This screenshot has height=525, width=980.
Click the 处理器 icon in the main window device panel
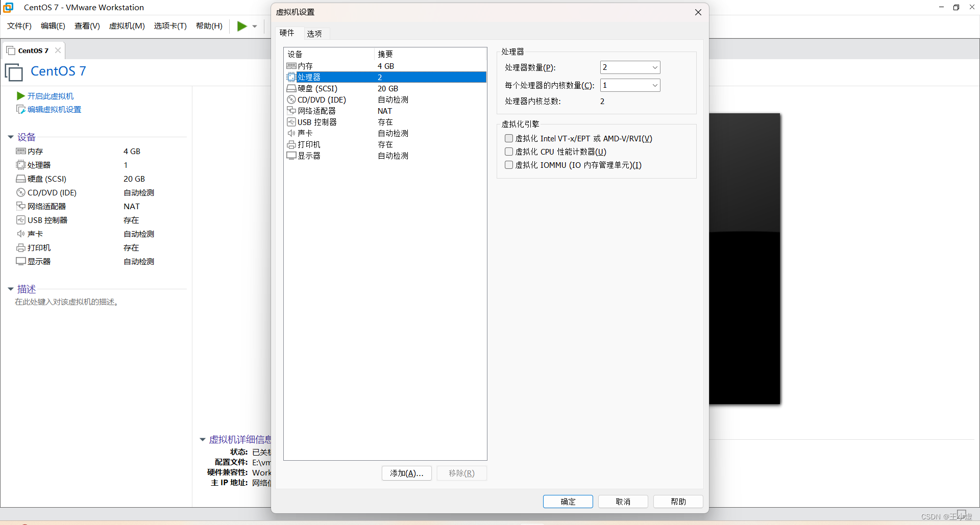click(21, 165)
